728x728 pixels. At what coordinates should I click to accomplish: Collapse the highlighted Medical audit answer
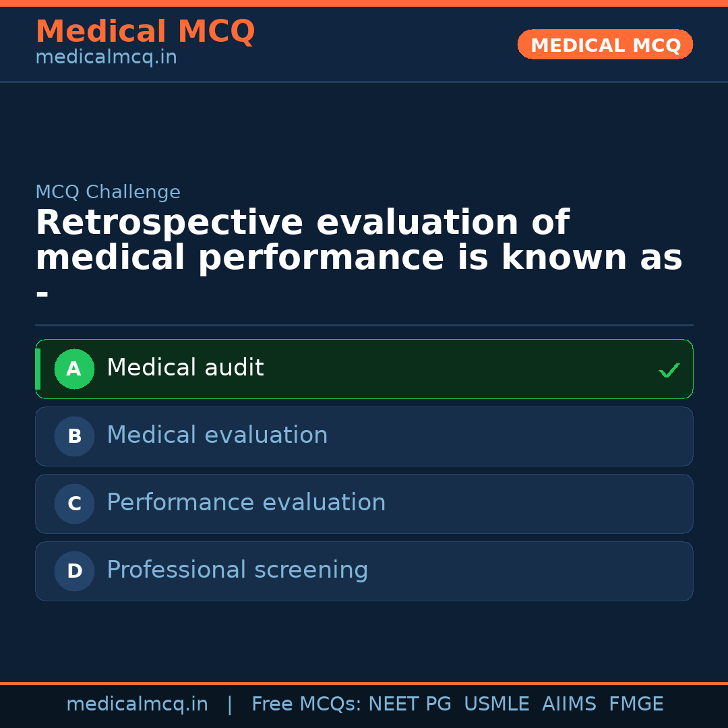[x=364, y=369]
